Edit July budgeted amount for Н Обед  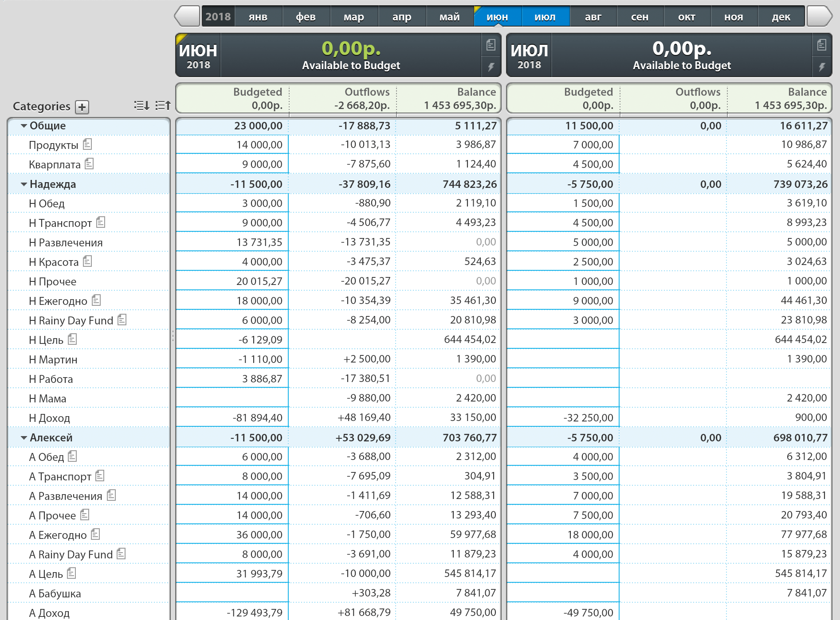click(x=563, y=203)
